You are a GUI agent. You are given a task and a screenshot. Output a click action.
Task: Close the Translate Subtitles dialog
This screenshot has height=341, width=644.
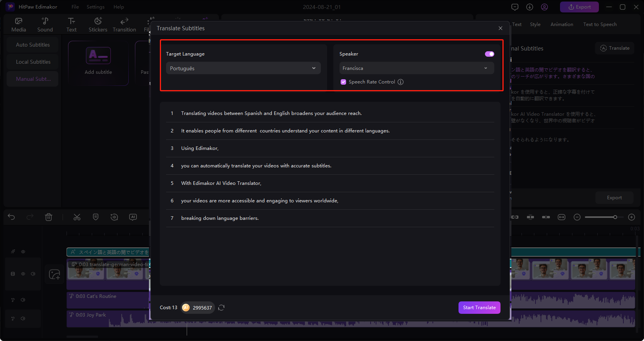[x=500, y=28]
